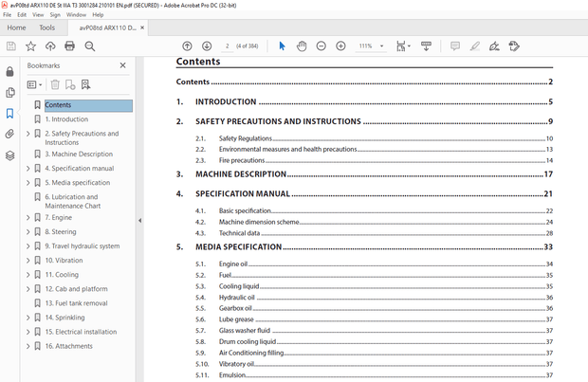Viewport: 588px width, 382px height.
Task: Open the Layers panel icon
Action: 9,155
